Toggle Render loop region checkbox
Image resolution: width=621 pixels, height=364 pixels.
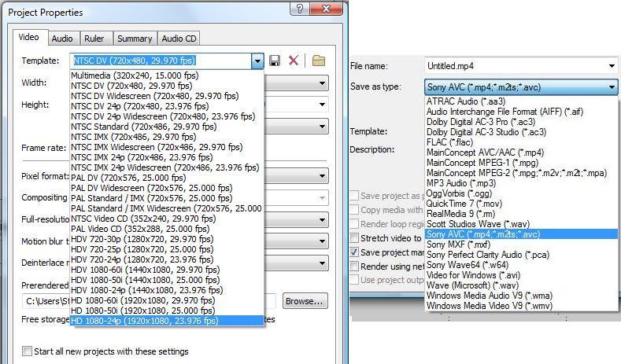(x=354, y=224)
